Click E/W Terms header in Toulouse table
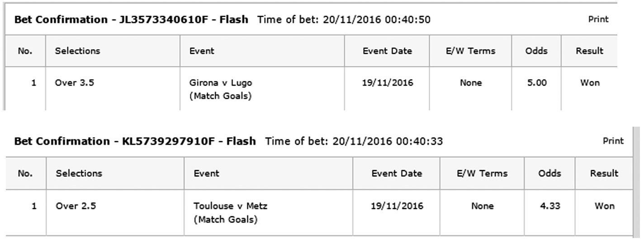This screenshot has height=247, width=644. point(482,173)
